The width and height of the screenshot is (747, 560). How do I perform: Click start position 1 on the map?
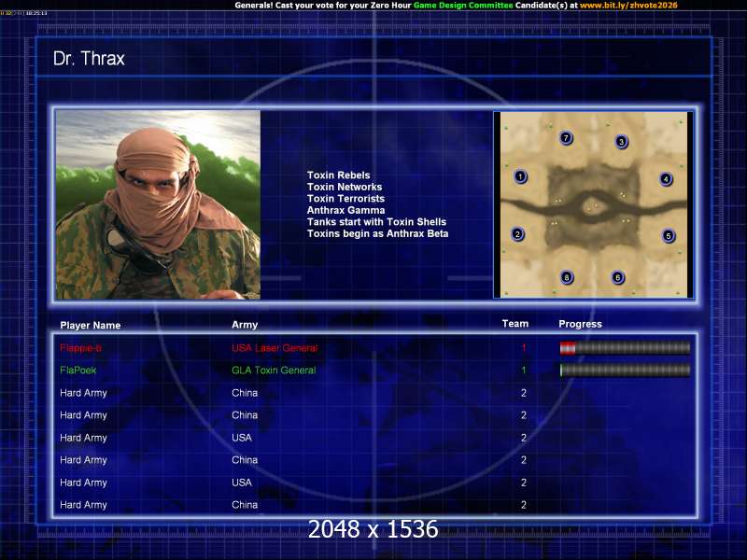[520, 176]
